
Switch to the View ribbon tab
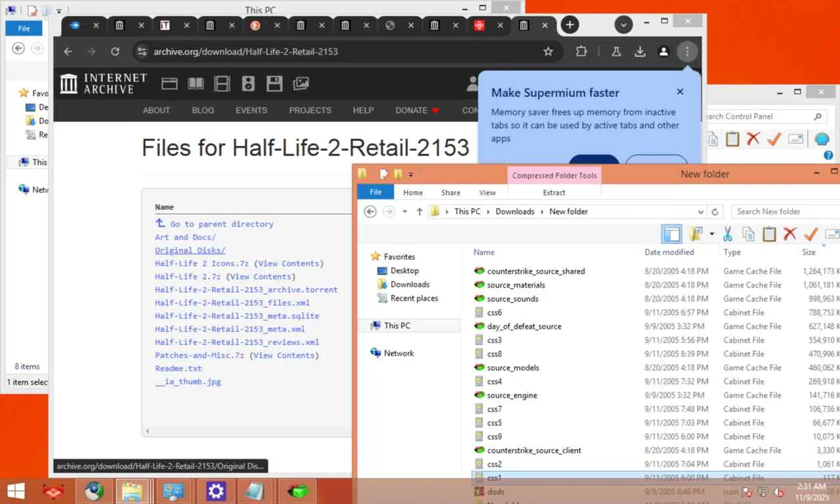point(488,192)
